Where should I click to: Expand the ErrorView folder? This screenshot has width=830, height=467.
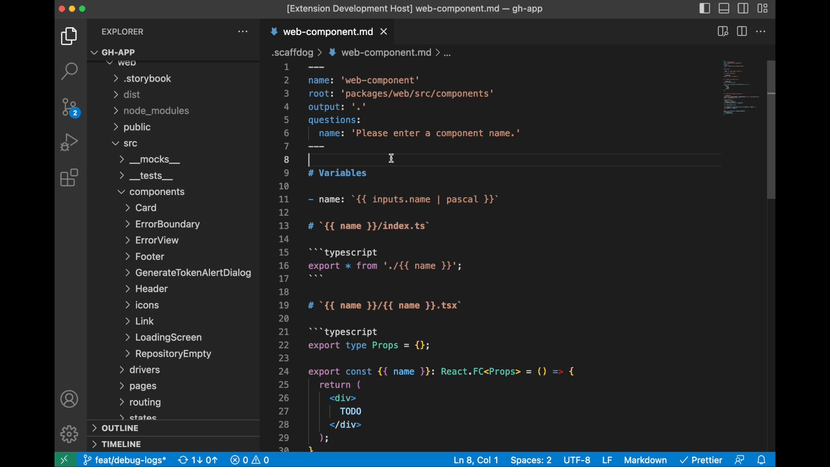(x=174, y=240)
